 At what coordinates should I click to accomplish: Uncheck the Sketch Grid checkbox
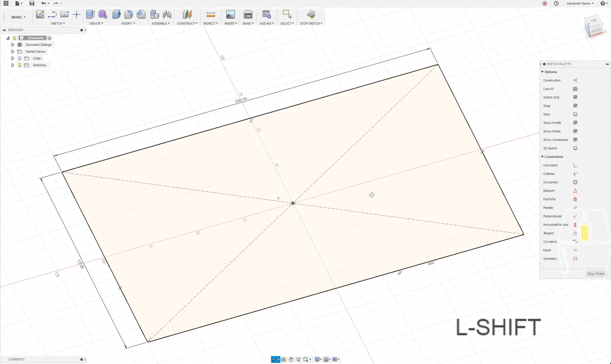click(575, 97)
